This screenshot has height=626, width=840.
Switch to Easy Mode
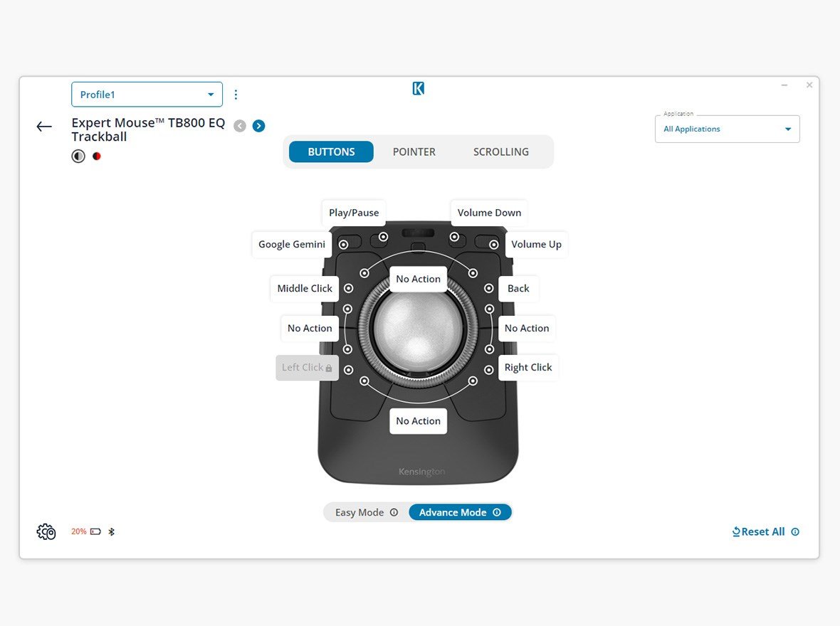click(359, 512)
